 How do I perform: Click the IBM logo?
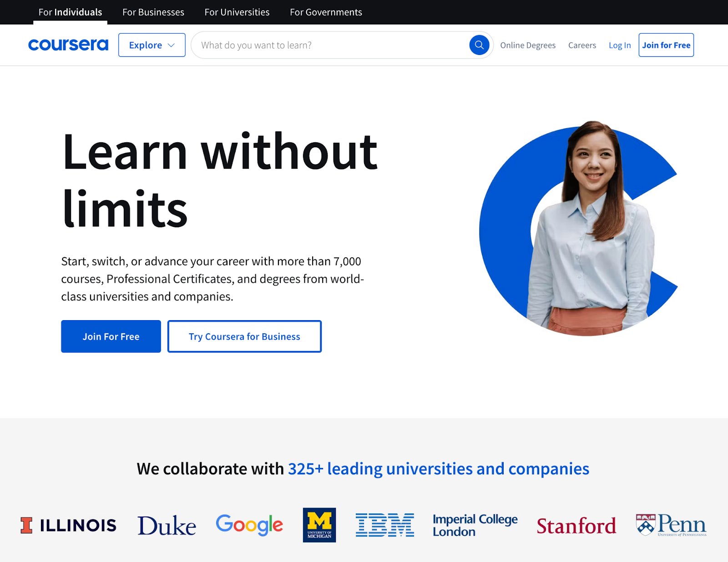tap(384, 525)
